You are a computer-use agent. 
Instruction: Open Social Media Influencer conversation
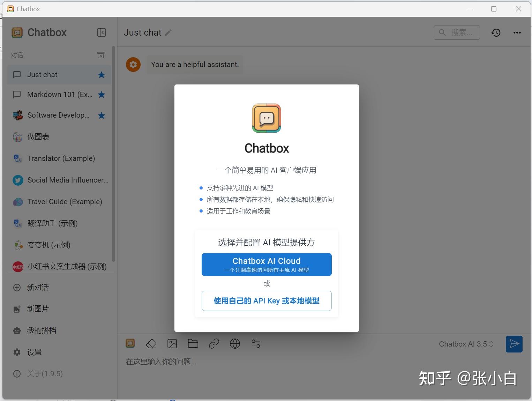[x=59, y=180]
